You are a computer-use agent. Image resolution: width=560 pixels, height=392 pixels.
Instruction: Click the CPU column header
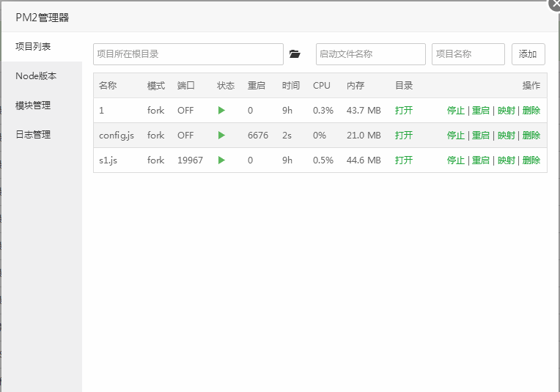[x=322, y=85]
